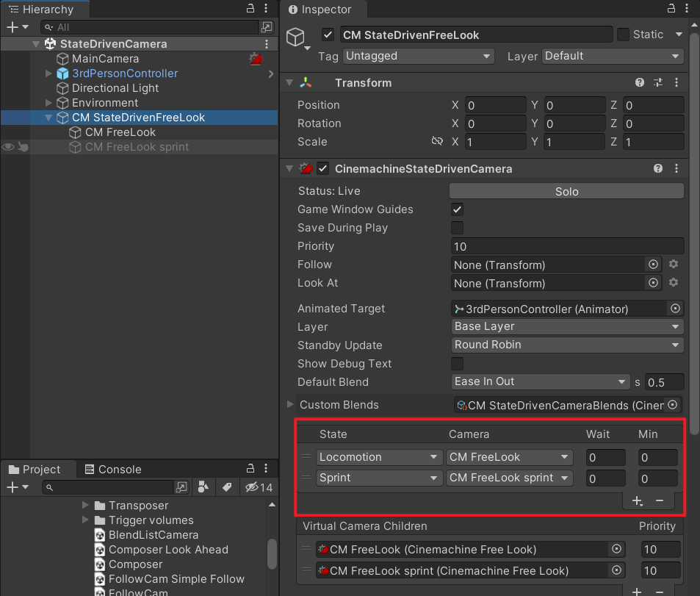The image size is (700, 596).
Task: Search by type in Project panel
Action: pos(203,487)
